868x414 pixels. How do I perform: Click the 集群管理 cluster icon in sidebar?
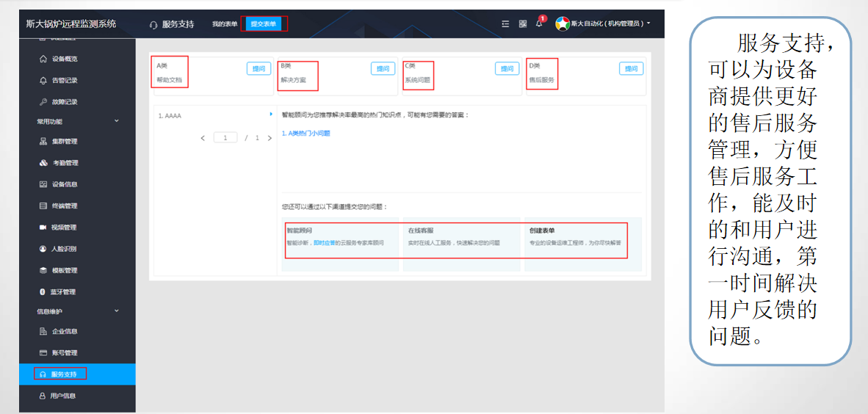click(x=43, y=142)
